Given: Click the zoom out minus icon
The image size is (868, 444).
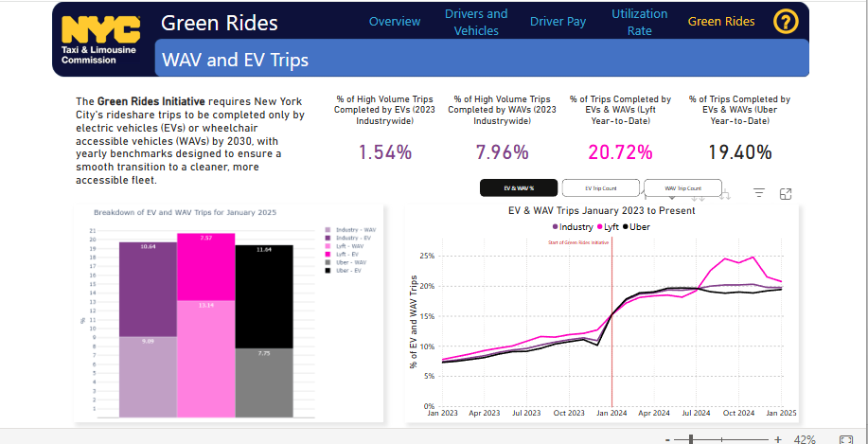Looking at the screenshot, I should pos(668,439).
